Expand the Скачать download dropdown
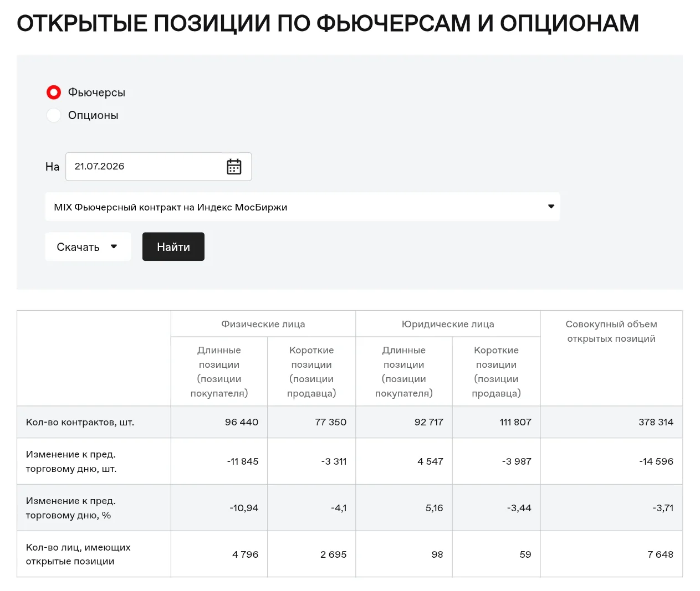700x591 pixels. (88, 246)
